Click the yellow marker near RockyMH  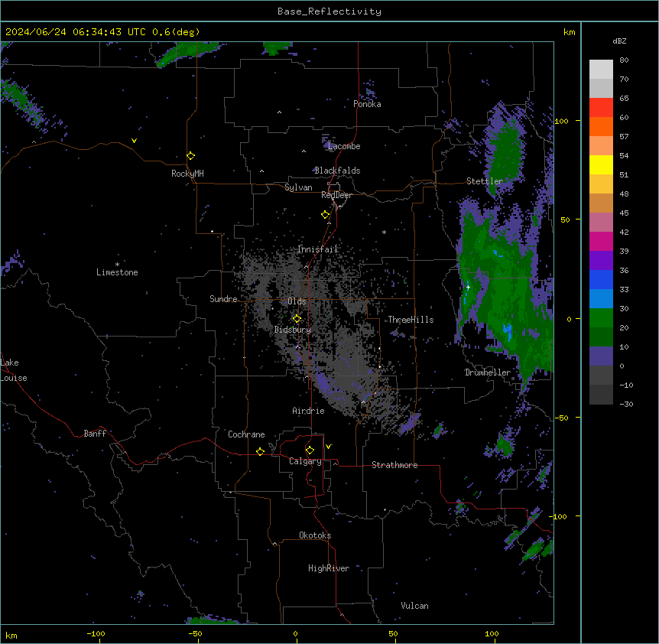191,156
